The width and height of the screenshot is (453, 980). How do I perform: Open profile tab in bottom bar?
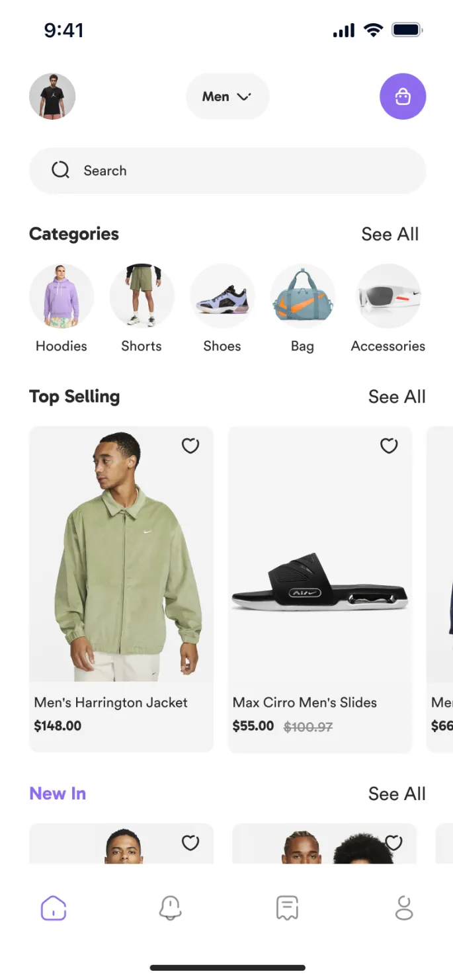[x=404, y=908]
